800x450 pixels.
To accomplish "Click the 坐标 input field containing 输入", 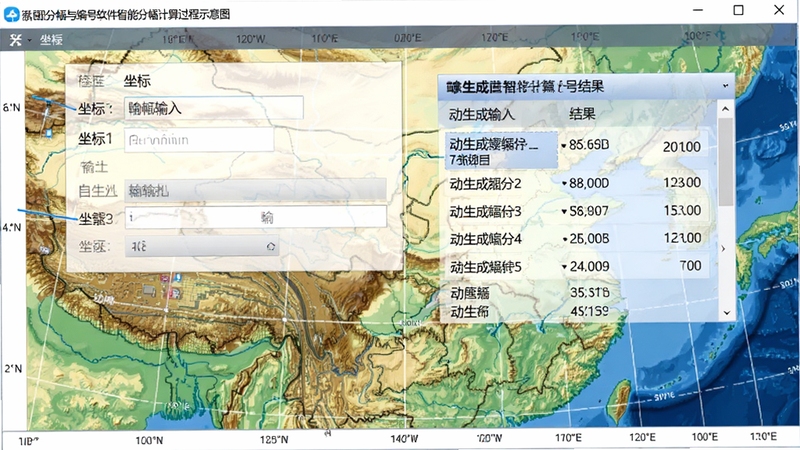I will coord(214,108).
